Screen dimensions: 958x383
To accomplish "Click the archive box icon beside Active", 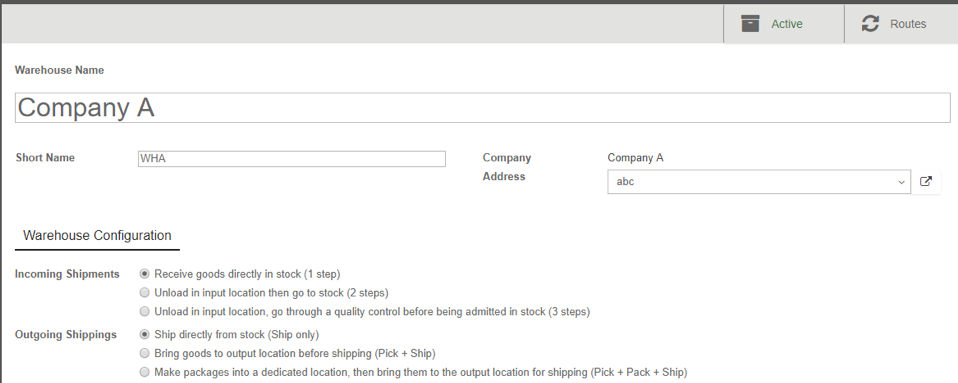I will (750, 24).
